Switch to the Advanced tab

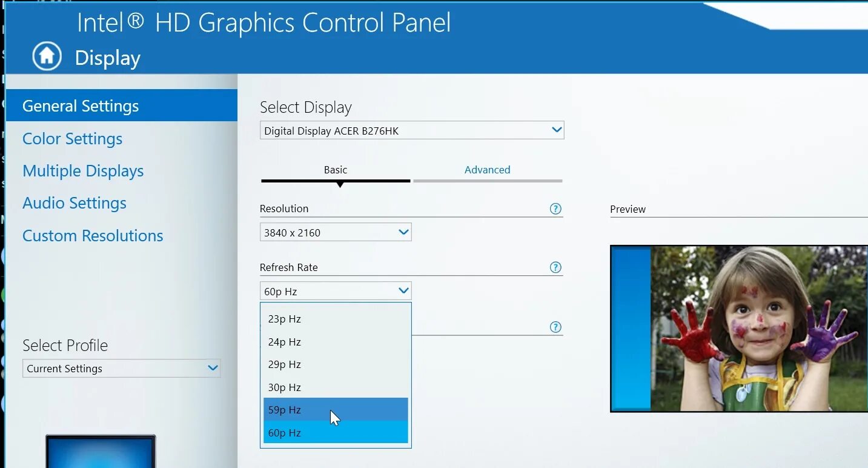pyautogui.click(x=488, y=170)
